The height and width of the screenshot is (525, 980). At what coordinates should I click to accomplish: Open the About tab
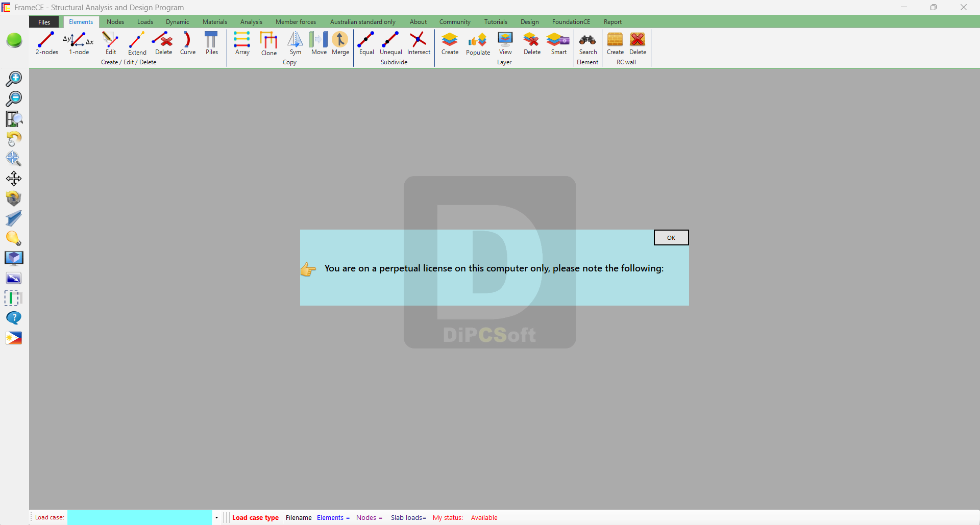[x=418, y=22]
